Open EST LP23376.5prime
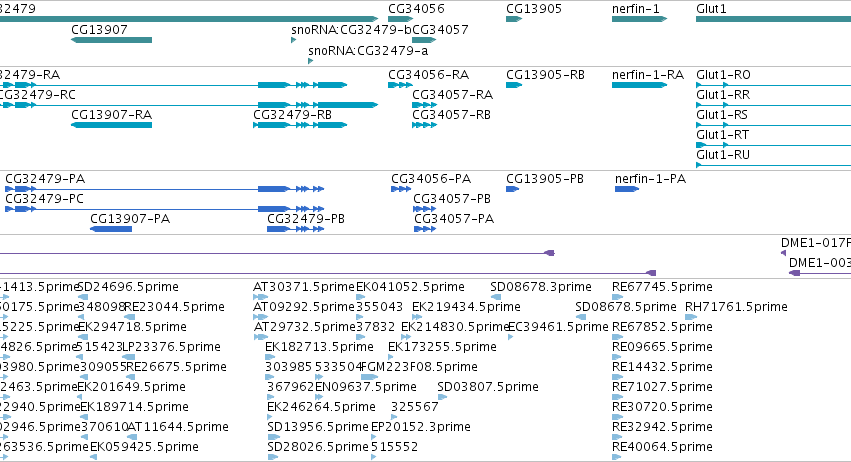This screenshot has height=462, width=851. click(x=171, y=347)
